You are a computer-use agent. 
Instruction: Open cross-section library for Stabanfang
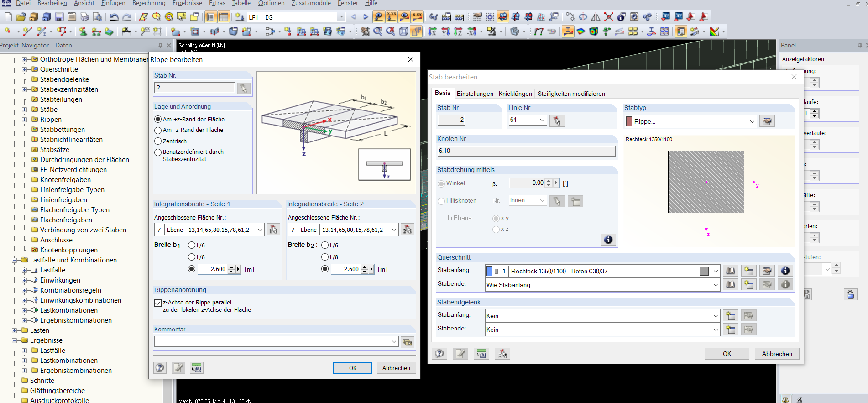[x=731, y=271]
